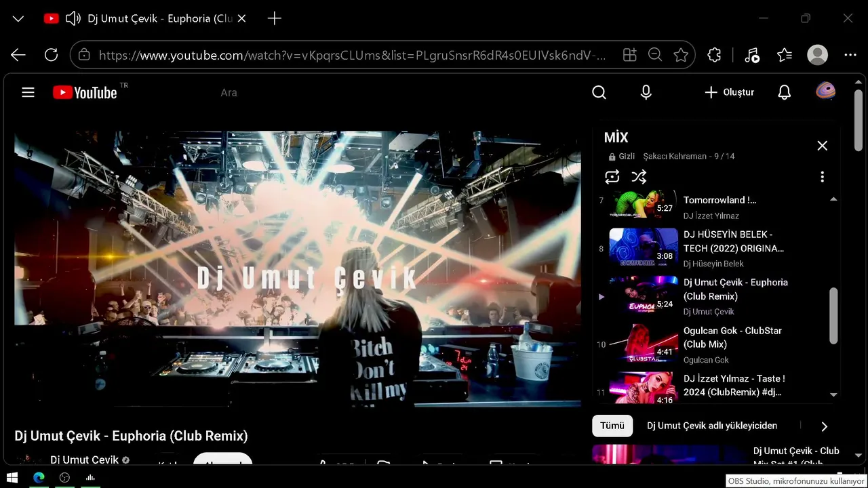Focus the browser address bar URL
The width and height of the screenshot is (868, 488).
pos(353,55)
